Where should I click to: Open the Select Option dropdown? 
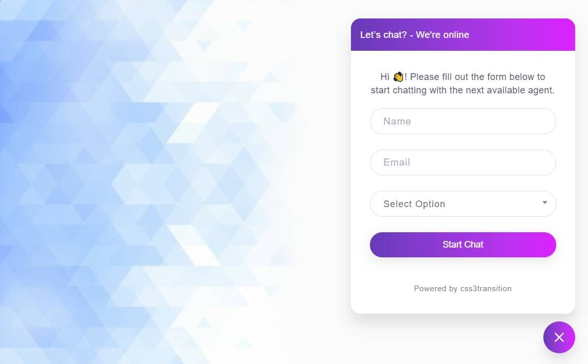coord(462,204)
